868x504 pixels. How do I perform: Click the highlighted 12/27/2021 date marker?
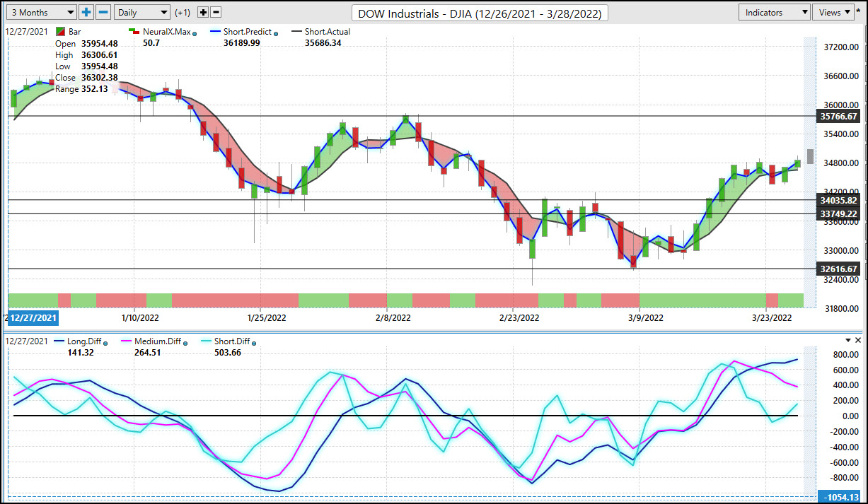tap(33, 318)
